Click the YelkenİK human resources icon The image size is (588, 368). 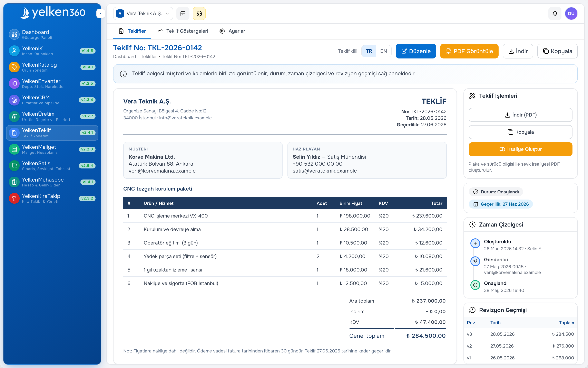click(14, 51)
